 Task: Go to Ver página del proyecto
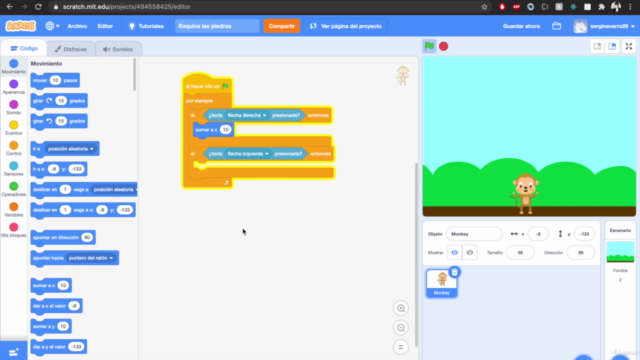click(346, 26)
